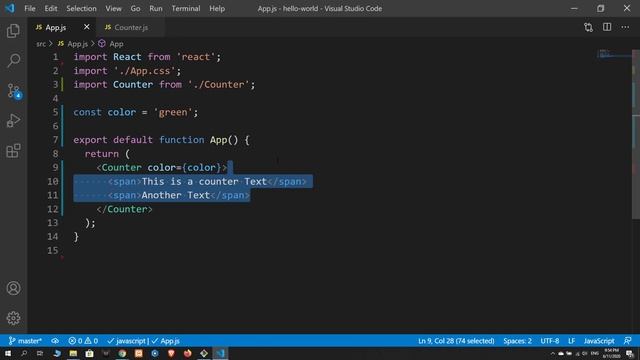Click the src breadcrumb segment

[41, 44]
